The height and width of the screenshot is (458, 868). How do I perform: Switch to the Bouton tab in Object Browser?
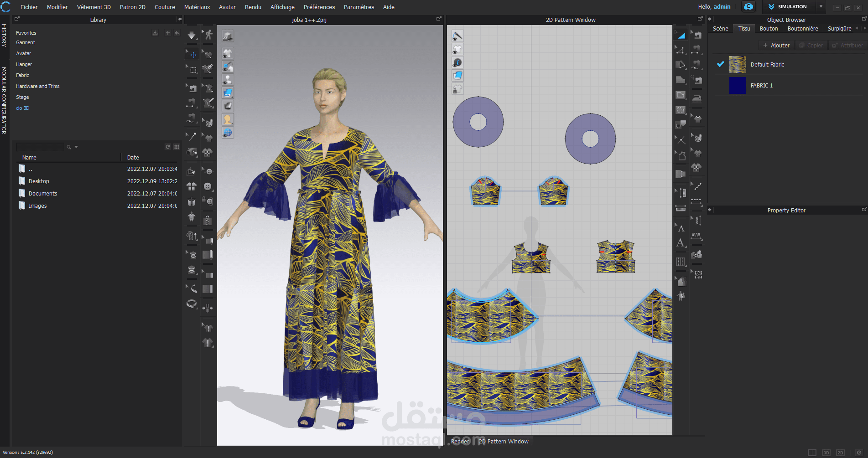[x=769, y=28]
